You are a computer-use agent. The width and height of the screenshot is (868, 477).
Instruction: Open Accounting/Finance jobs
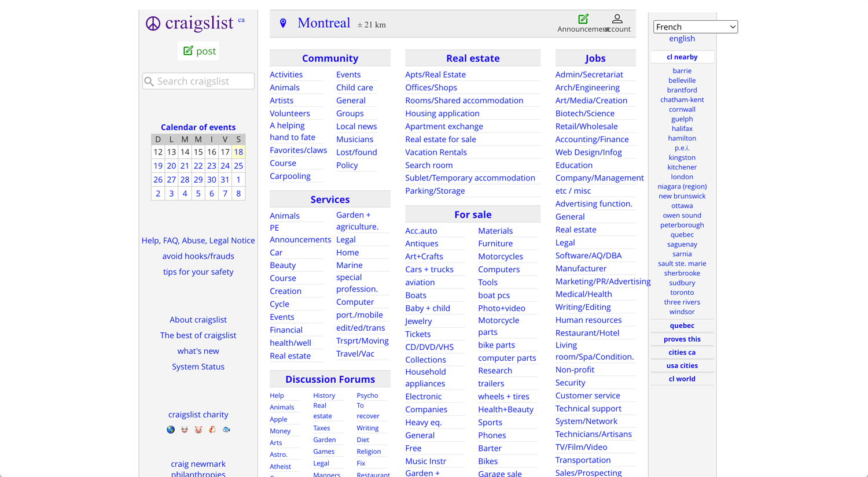pyautogui.click(x=592, y=139)
